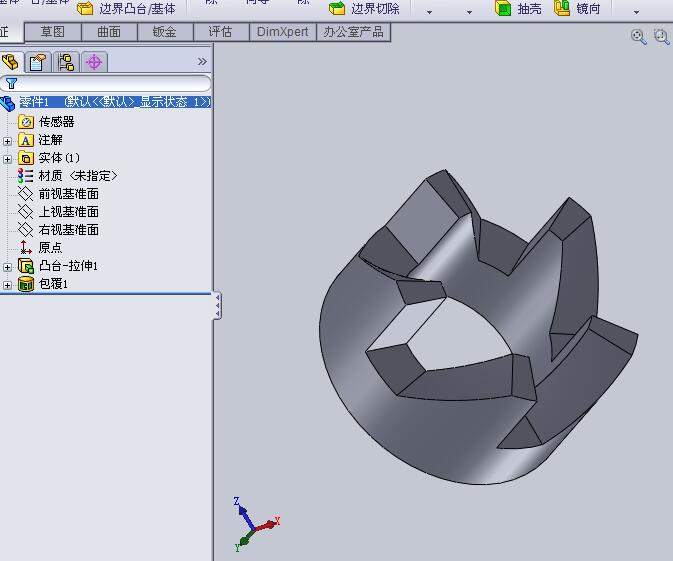Select the 抽壳 shell tool icon
Screen dimensions: 673x561
[x=503, y=8]
